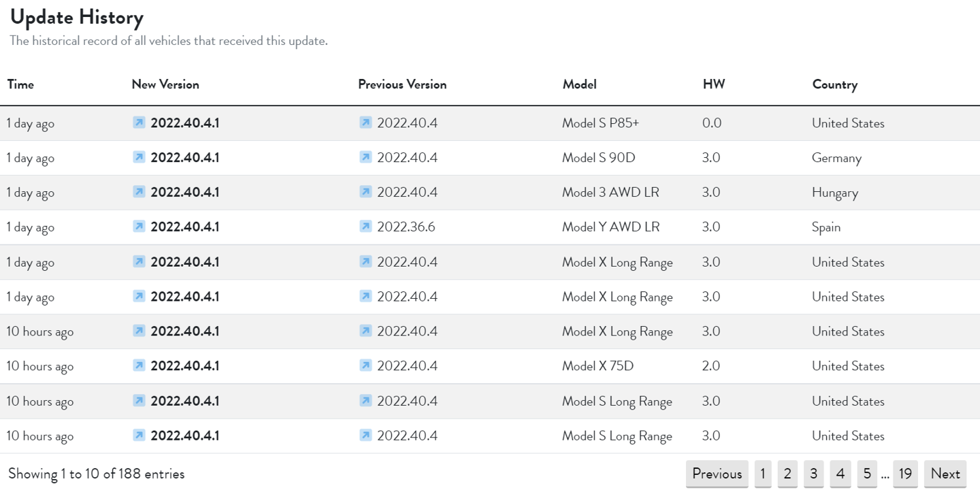Sort by the Country column header
Screen dimensions: 980x490
coord(834,84)
